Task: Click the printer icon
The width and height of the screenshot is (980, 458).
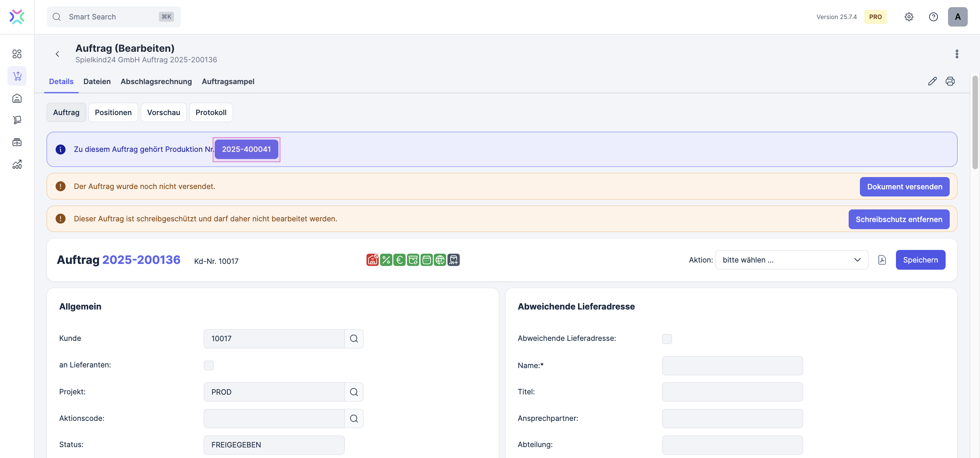Action: [950, 81]
